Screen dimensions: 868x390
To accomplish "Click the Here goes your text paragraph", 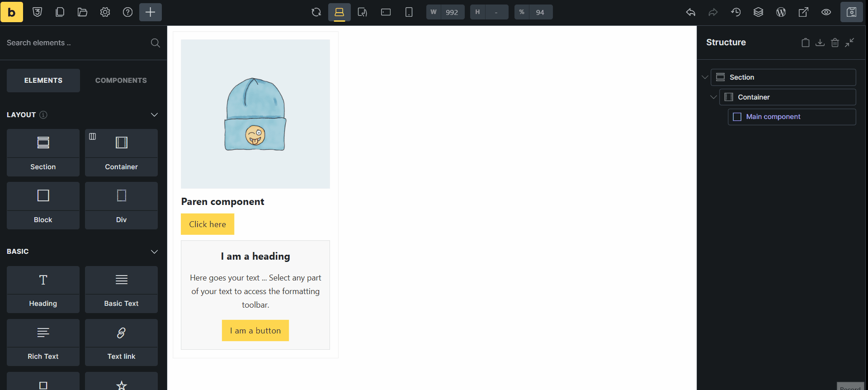I will (255, 291).
